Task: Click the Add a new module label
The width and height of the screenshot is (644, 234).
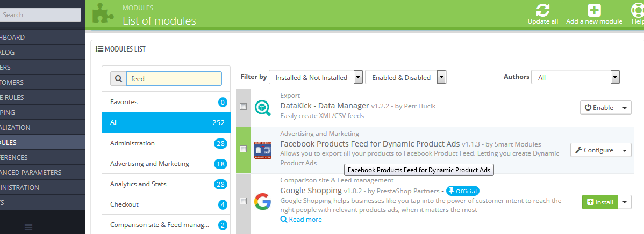Action: 595,21
